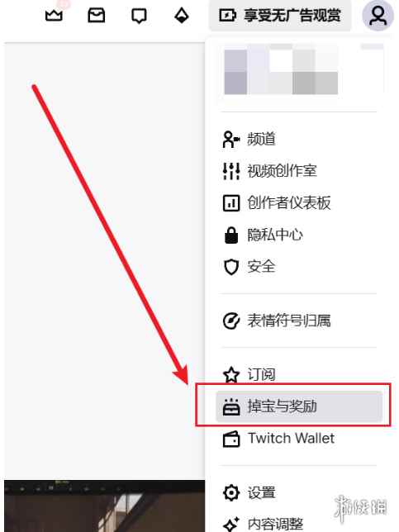The height and width of the screenshot is (532, 399).
Task: Click the Bits diamond icon
Action: pyautogui.click(x=182, y=16)
